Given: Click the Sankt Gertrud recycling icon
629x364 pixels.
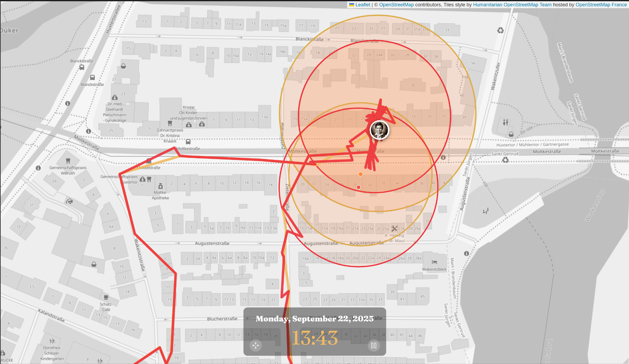Looking at the screenshot, I should point(506,160).
